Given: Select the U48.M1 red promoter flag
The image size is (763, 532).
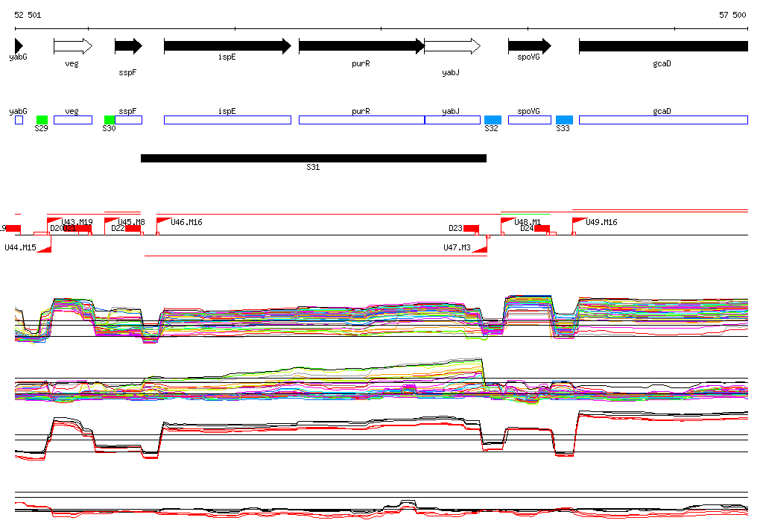Looking at the screenshot, I should point(508,221).
